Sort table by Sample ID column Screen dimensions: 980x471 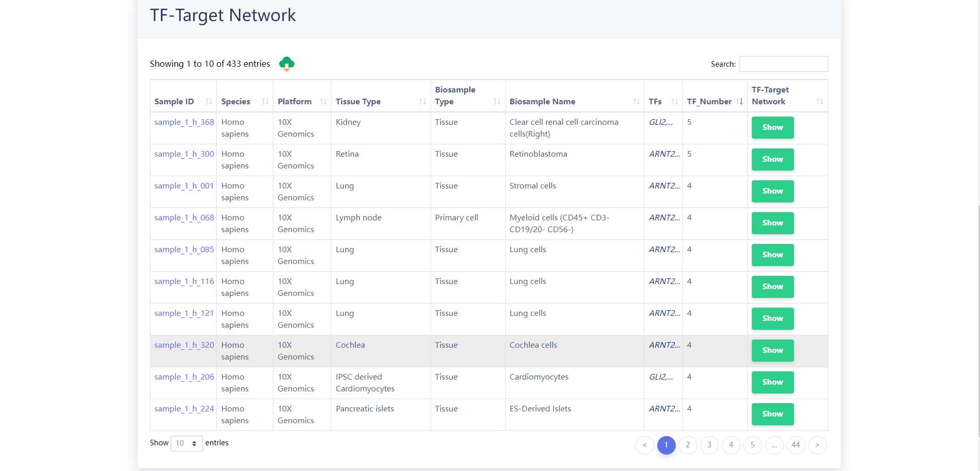tap(183, 96)
